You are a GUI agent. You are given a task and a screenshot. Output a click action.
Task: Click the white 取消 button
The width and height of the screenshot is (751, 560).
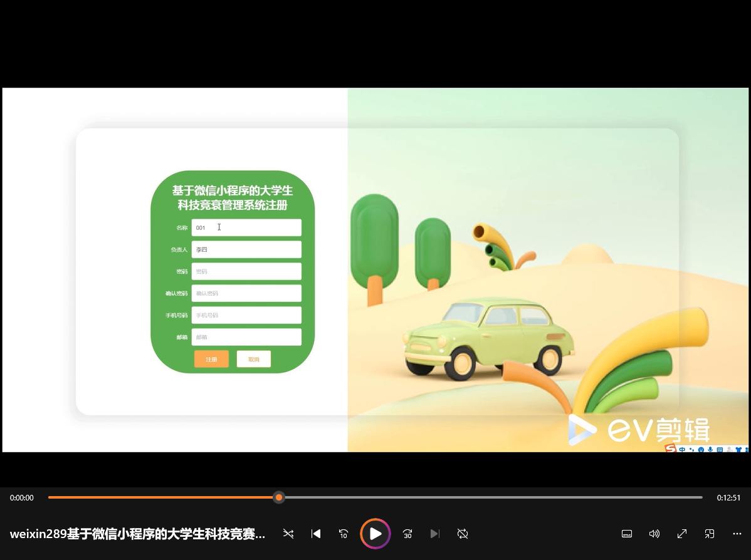(x=253, y=359)
